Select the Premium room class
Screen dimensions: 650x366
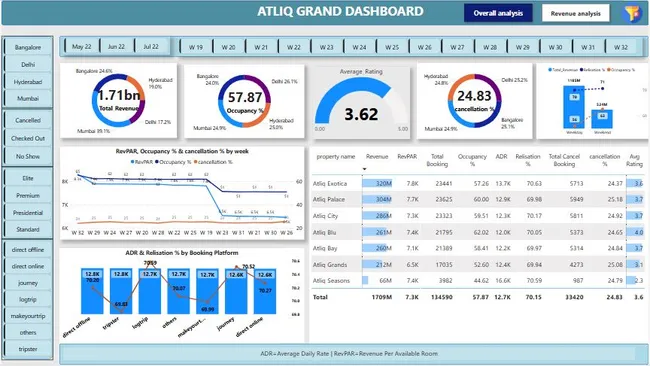click(28, 195)
